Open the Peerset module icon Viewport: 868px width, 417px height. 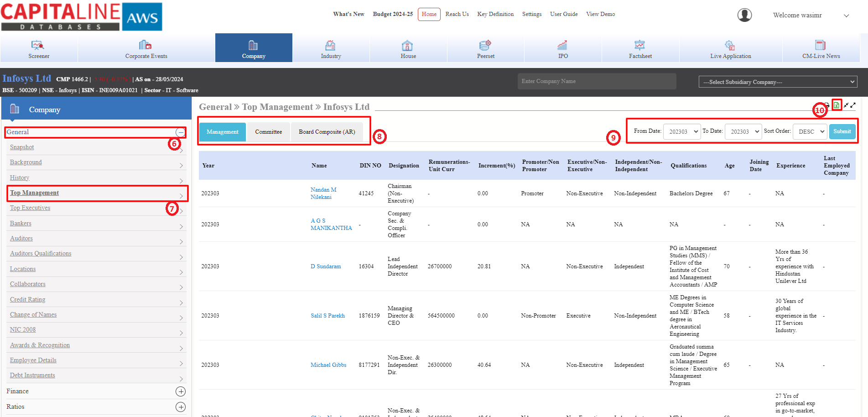coord(485,45)
